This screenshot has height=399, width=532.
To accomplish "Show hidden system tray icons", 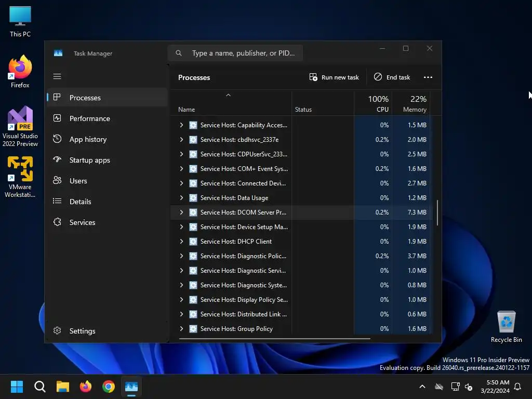I will click(x=422, y=387).
